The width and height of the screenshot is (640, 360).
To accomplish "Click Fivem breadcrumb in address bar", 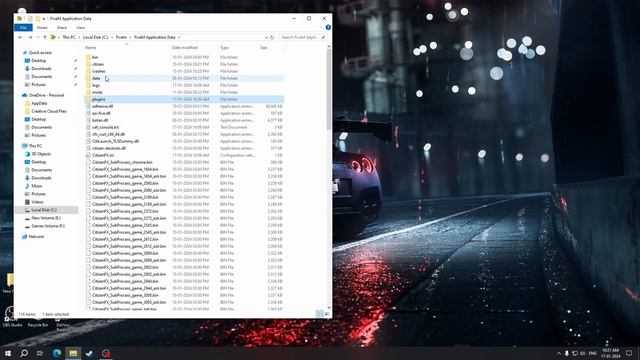I will [x=121, y=37].
